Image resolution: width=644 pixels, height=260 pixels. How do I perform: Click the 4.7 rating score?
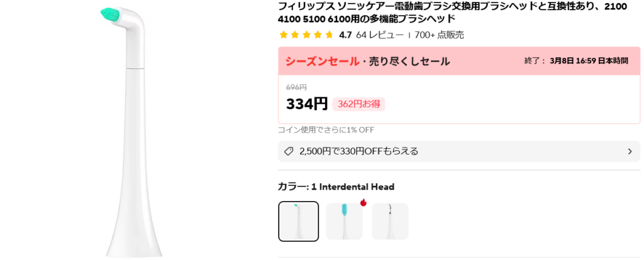click(345, 35)
